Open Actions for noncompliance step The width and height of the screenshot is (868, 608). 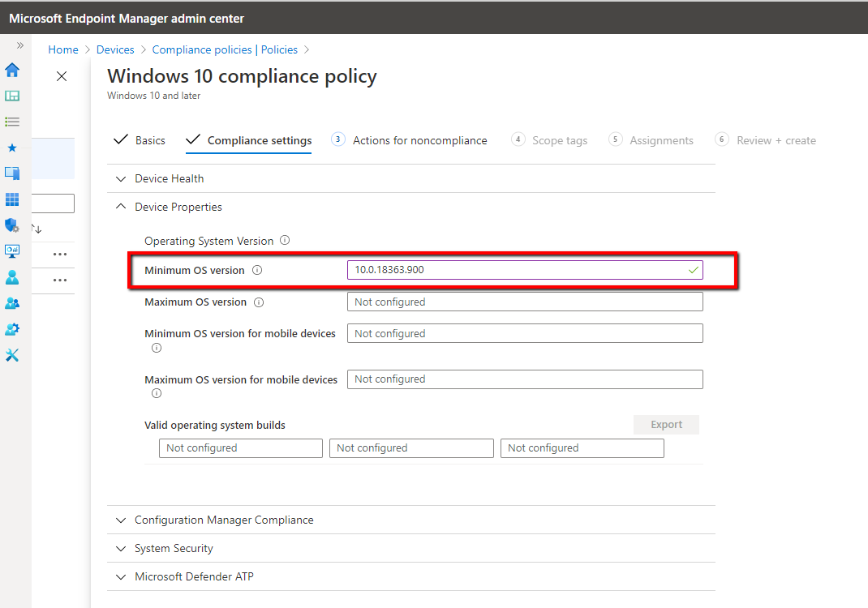[x=409, y=140]
